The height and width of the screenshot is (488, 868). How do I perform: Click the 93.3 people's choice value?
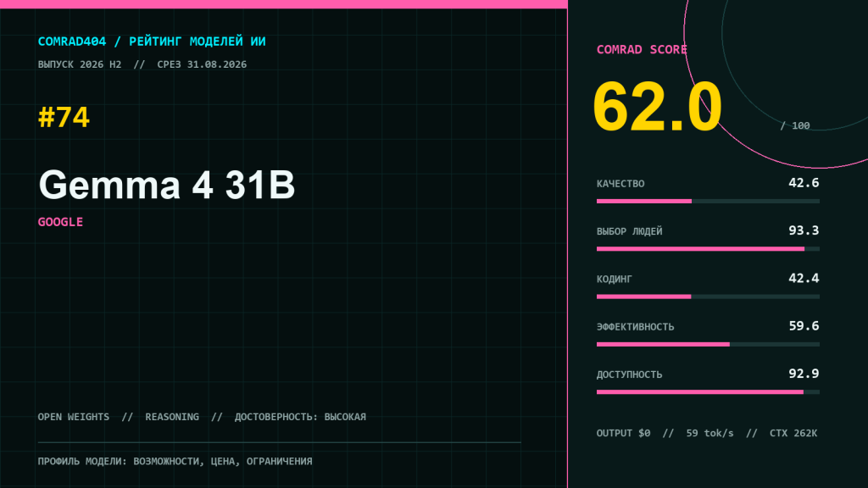tap(804, 230)
